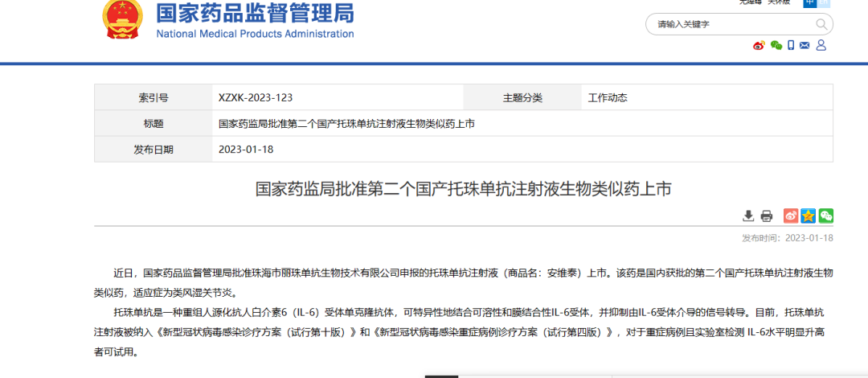Open the mobile phone version icon

pos(791,46)
